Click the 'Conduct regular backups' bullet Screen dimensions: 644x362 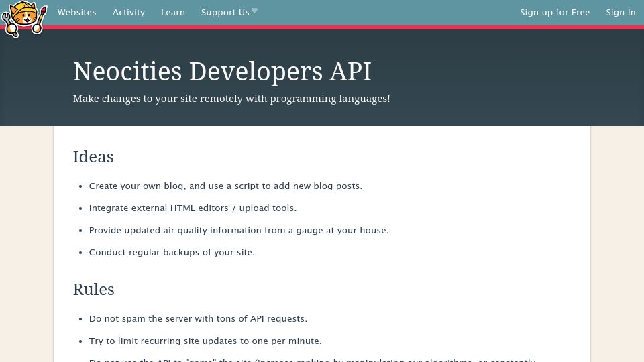click(x=172, y=253)
